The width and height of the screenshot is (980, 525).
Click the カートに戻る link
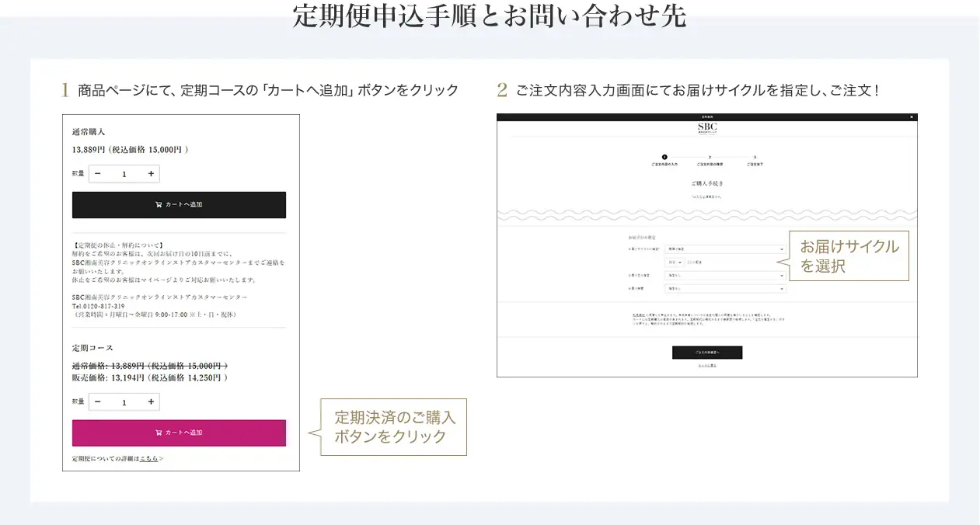707,363
